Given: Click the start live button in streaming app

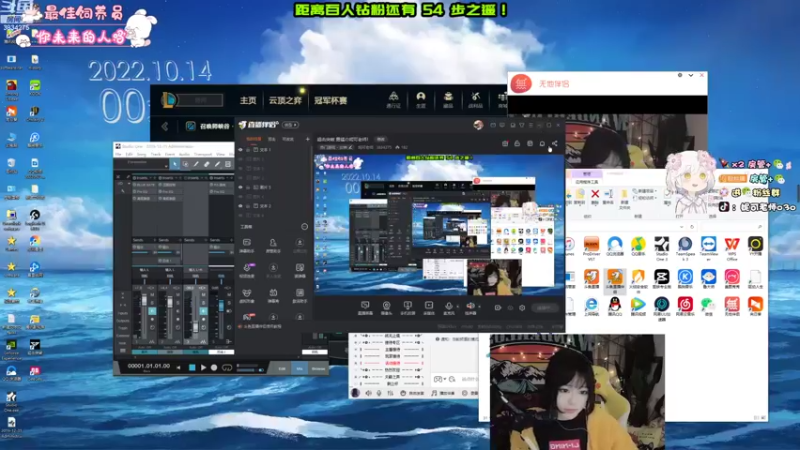Looking at the screenshot, I should 544,308.
